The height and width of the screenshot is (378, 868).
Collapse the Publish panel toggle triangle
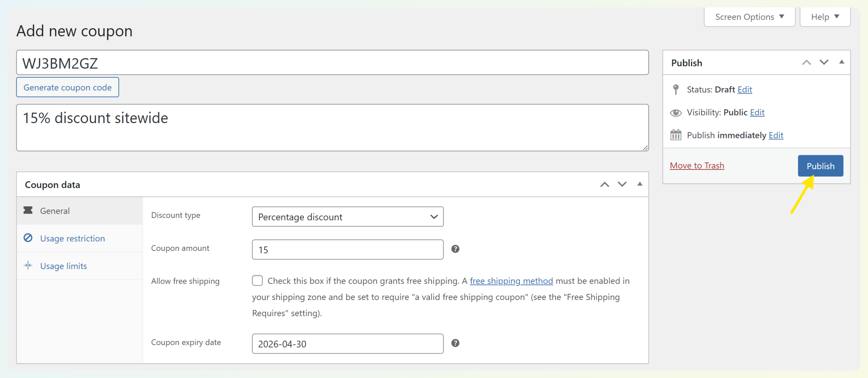(842, 62)
